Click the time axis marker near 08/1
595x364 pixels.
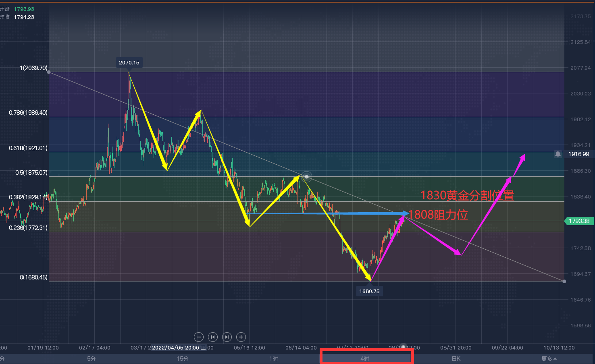point(403,347)
